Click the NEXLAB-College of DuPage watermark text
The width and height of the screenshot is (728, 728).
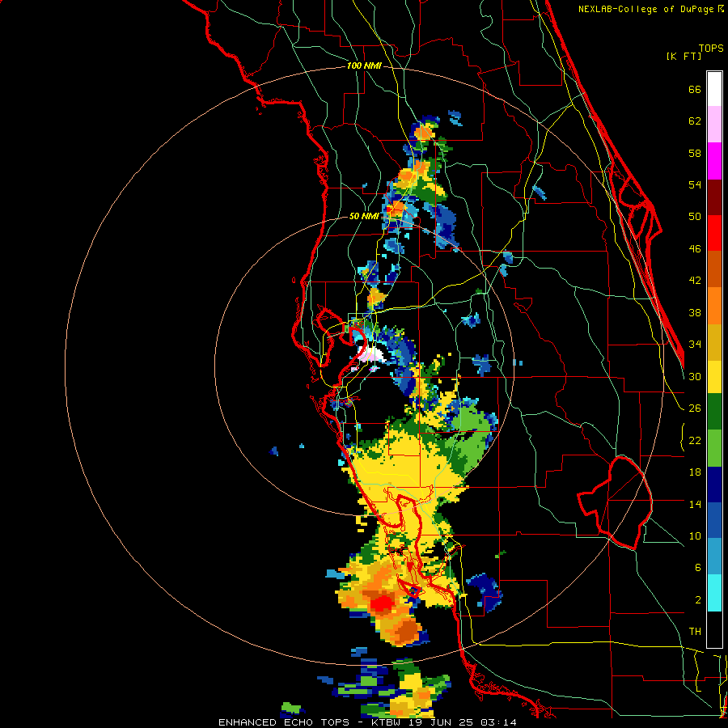click(650, 9)
